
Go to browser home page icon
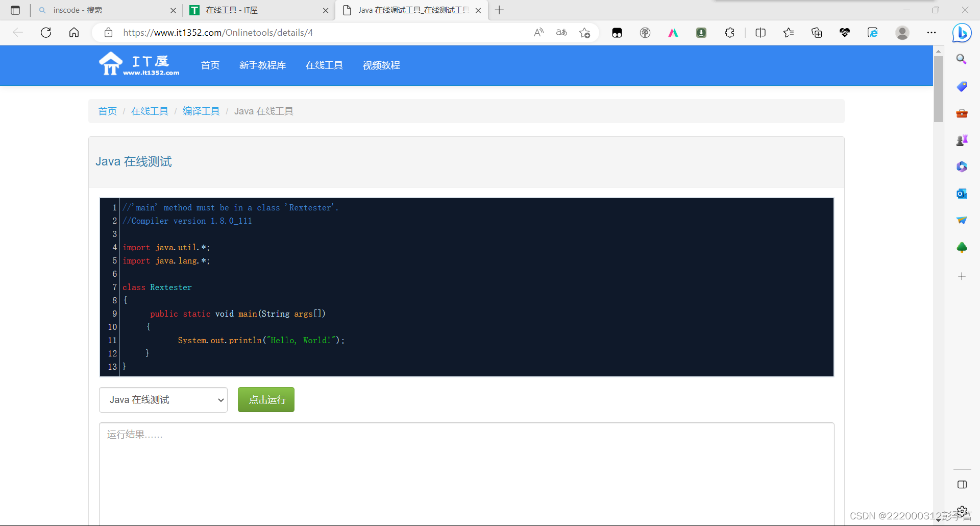click(74, 33)
